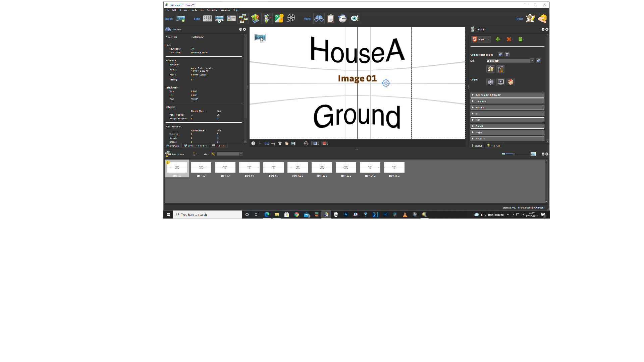This screenshot has width=644, height=362.
Task: Select the pano_05 thumbnail
Action: coord(273,169)
